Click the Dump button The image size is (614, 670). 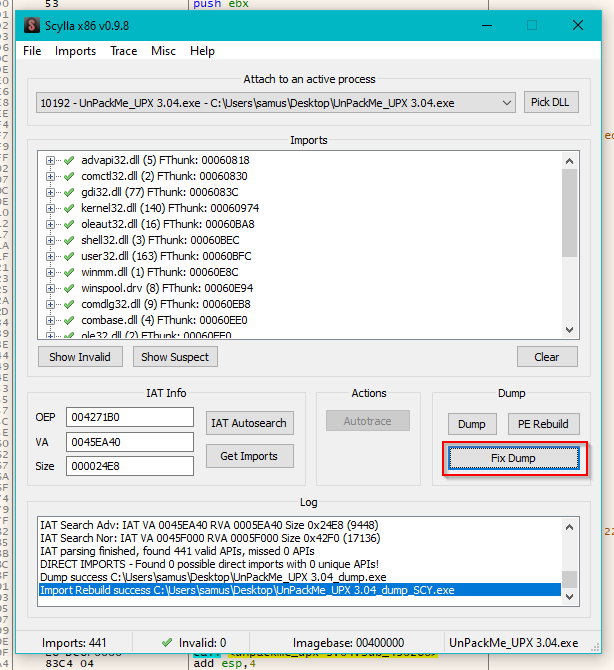click(472, 424)
